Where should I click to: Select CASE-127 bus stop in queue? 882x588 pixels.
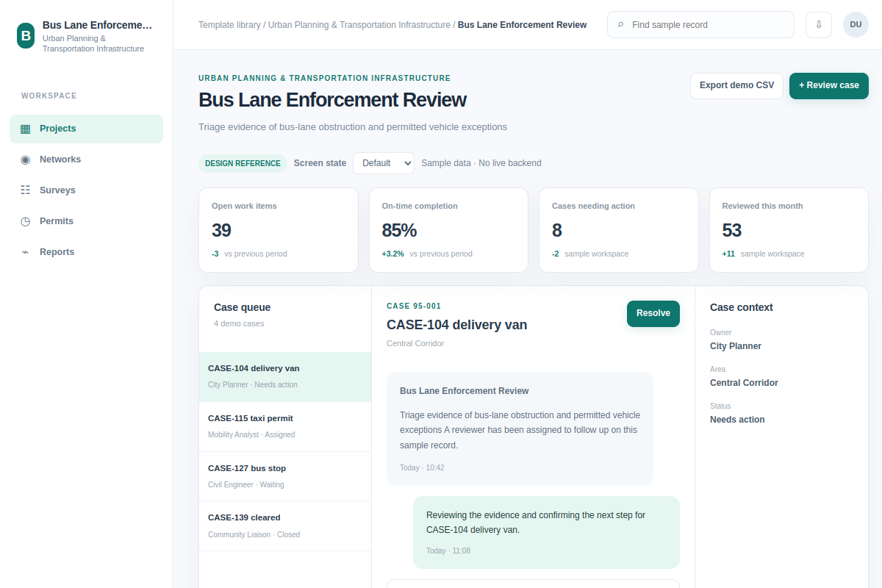pyautogui.click(x=285, y=477)
